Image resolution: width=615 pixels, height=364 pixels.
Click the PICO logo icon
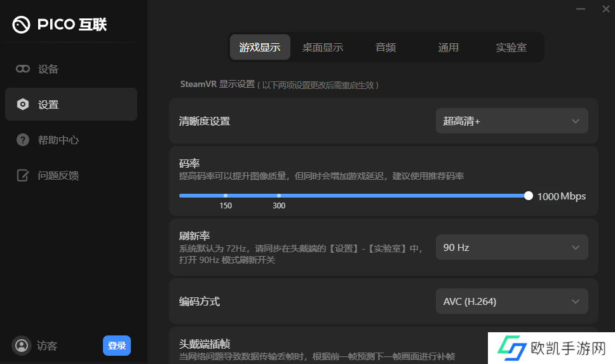(22, 24)
